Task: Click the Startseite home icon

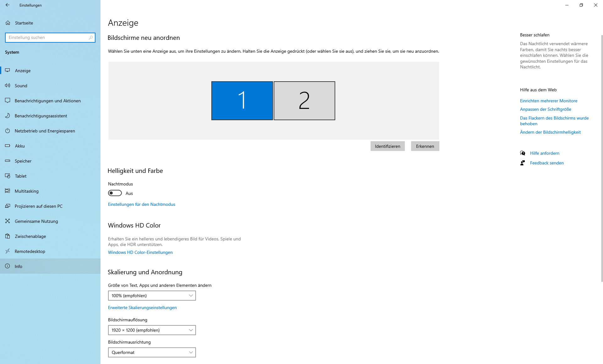Action: coord(8,23)
